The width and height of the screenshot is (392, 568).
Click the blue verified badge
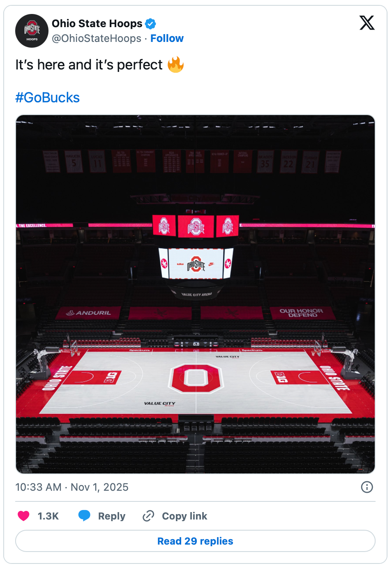pyautogui.click(x=151, y=24)
